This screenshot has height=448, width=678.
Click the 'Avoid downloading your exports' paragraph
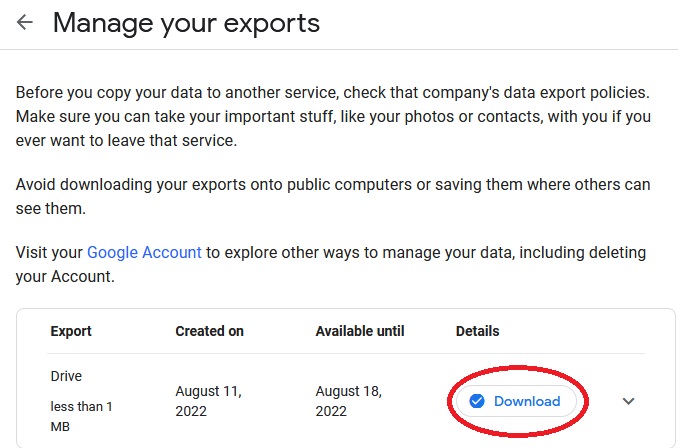pyautogui.click(x=333, y=196)
